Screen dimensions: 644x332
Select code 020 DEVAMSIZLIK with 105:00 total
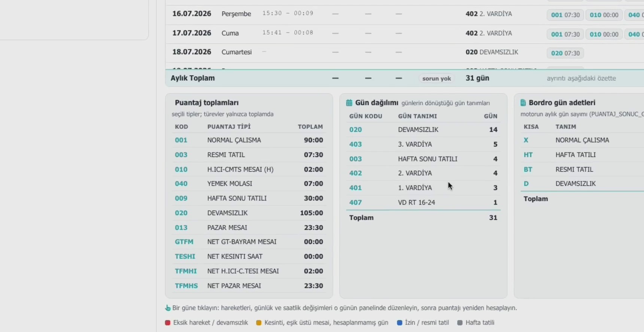coord(249,213)
